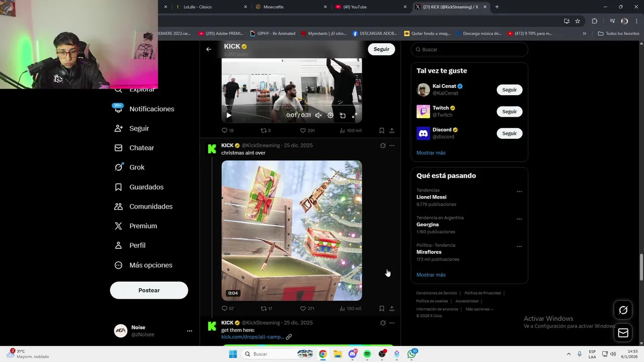Open Kai Cenat's profile avatar
Screen dimensions: 644x362
(423, 89)
